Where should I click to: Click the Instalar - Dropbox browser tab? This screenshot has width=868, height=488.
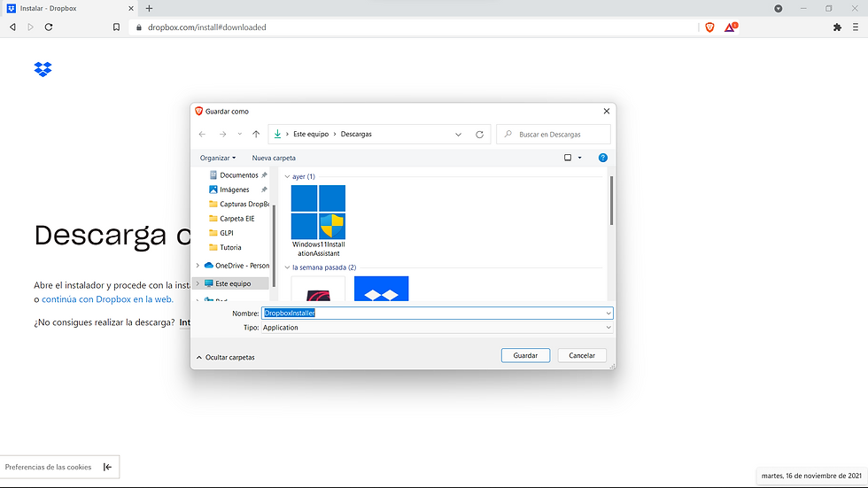70,8
